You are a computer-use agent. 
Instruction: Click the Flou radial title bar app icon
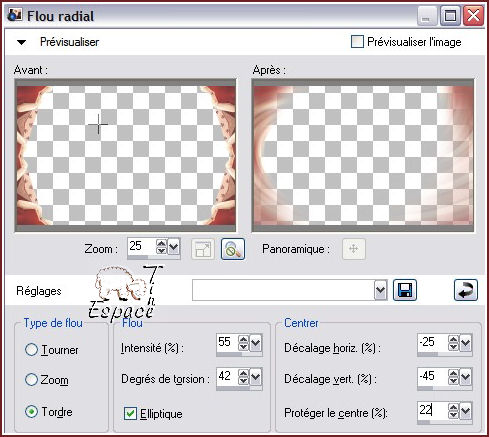click(15, 15)
